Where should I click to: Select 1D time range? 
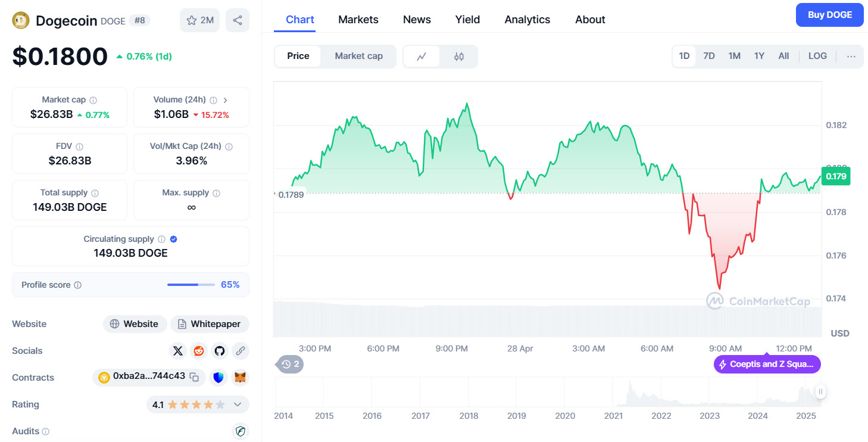pos(684,56)
